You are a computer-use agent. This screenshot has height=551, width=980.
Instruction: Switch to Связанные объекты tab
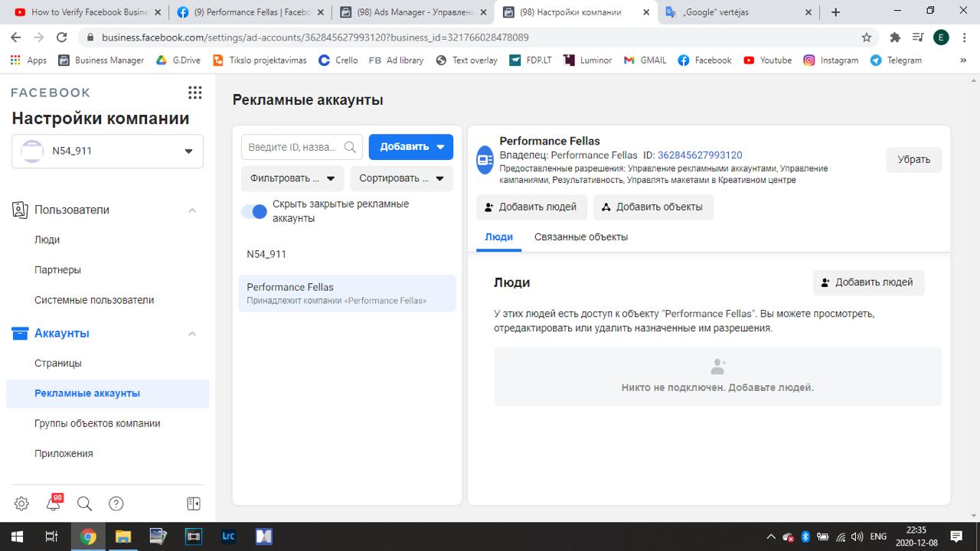point(581,237)
